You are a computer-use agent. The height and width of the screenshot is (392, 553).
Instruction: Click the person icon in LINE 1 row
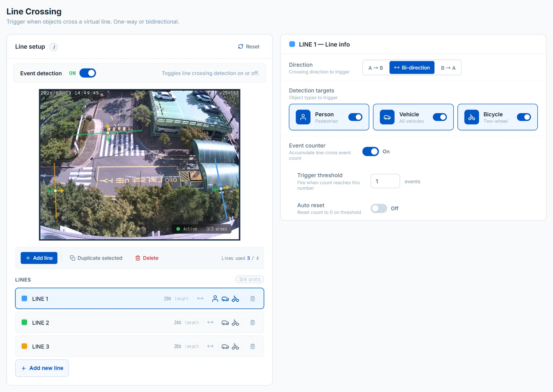pos(215,298)
